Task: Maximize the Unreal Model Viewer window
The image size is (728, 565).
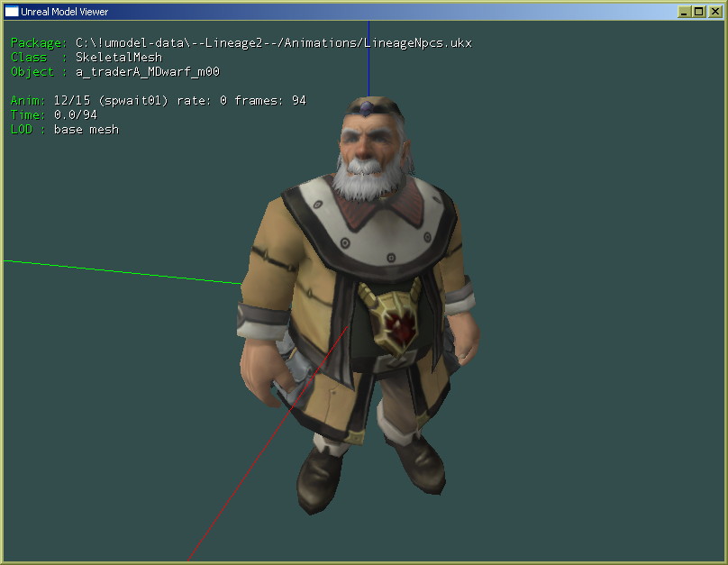Action: click(699, 12)
